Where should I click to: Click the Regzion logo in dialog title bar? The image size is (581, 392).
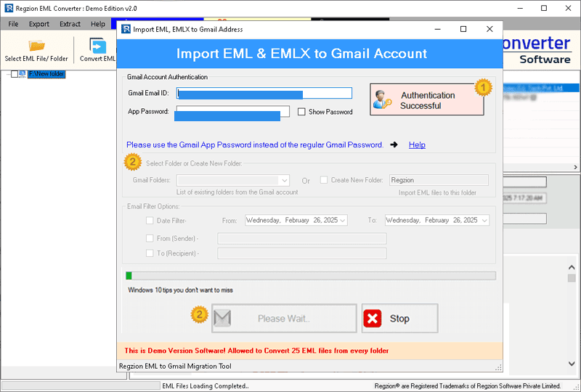pyautogui.click(x=126, y=29)
